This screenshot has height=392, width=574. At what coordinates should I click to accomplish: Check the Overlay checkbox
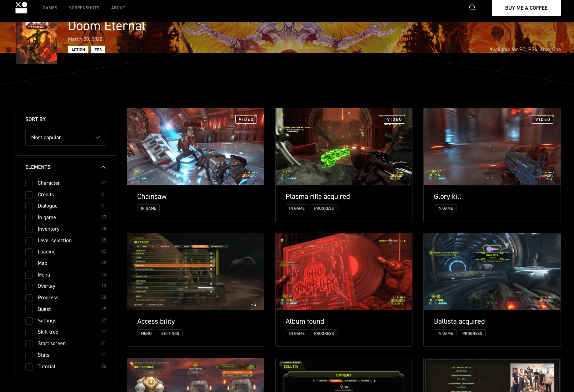[29, 286]
